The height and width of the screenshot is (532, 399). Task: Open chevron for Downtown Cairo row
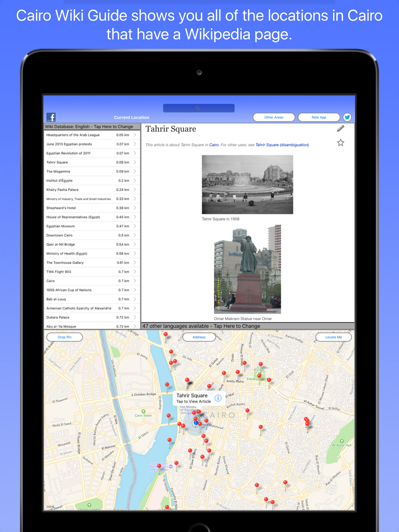(x=135, y=235)
